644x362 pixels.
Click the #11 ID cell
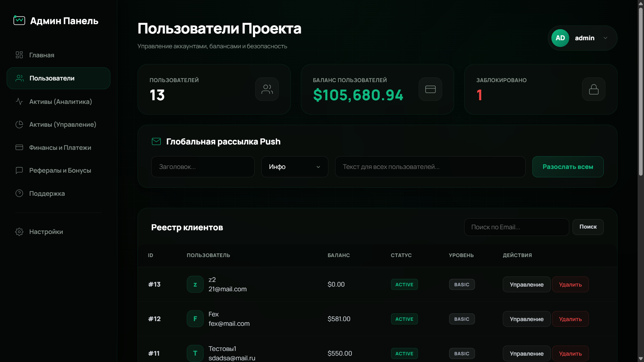coord(154,354)
